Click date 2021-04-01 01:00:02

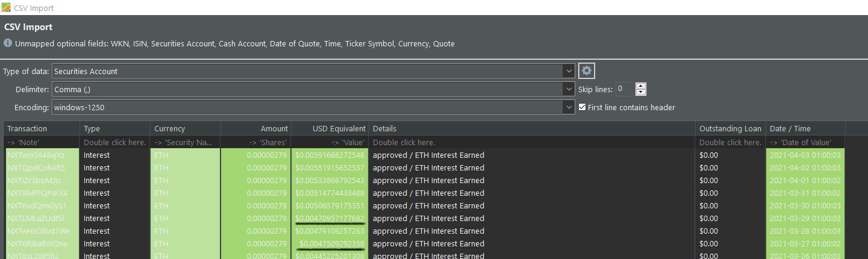tap(805, 180)
